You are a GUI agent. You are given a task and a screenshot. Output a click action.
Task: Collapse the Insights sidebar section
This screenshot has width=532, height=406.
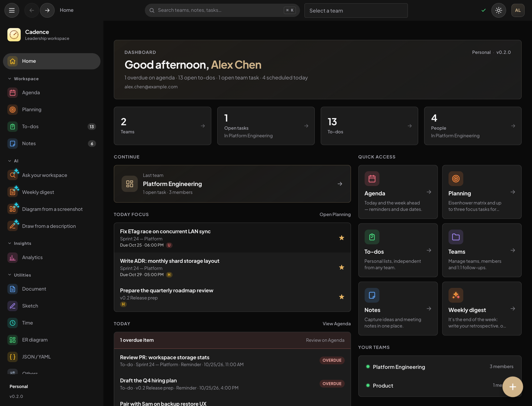tap(20, 243)
